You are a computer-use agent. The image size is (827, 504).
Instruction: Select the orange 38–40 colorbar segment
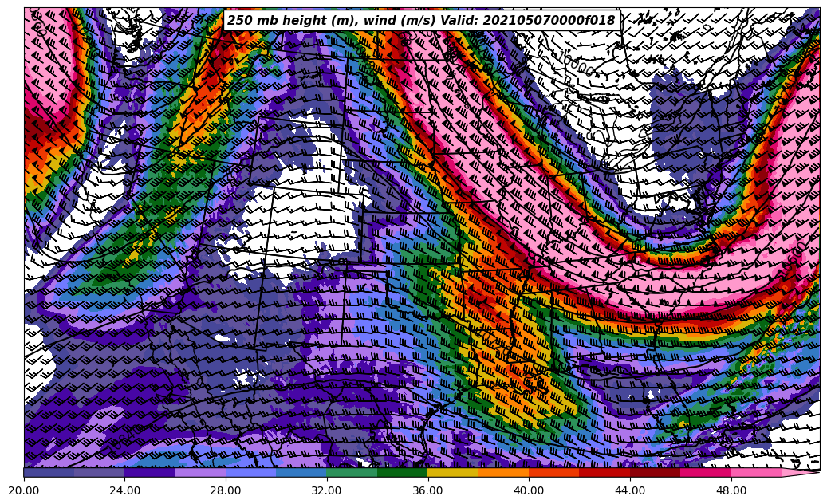[503, 472]
